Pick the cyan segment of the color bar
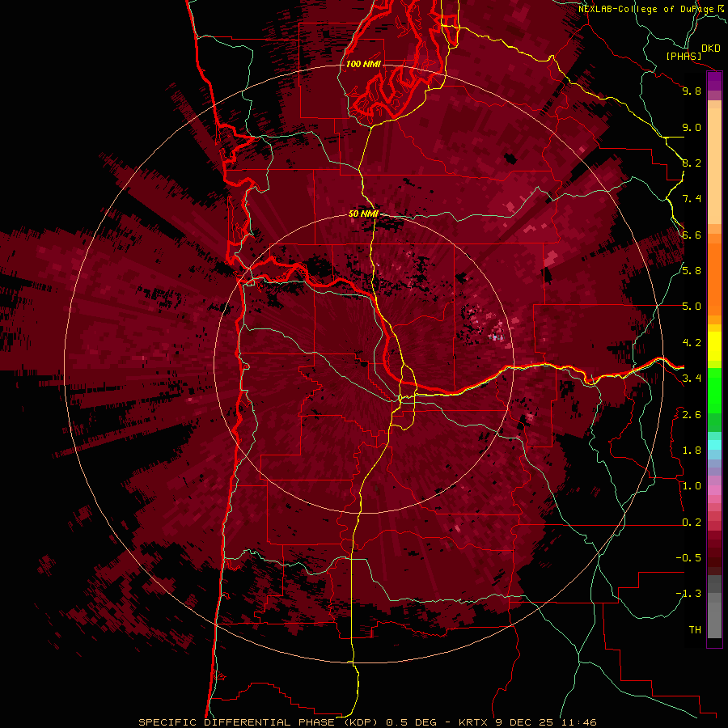The height and width of the screenshot is (728, 728). [714, 444]
